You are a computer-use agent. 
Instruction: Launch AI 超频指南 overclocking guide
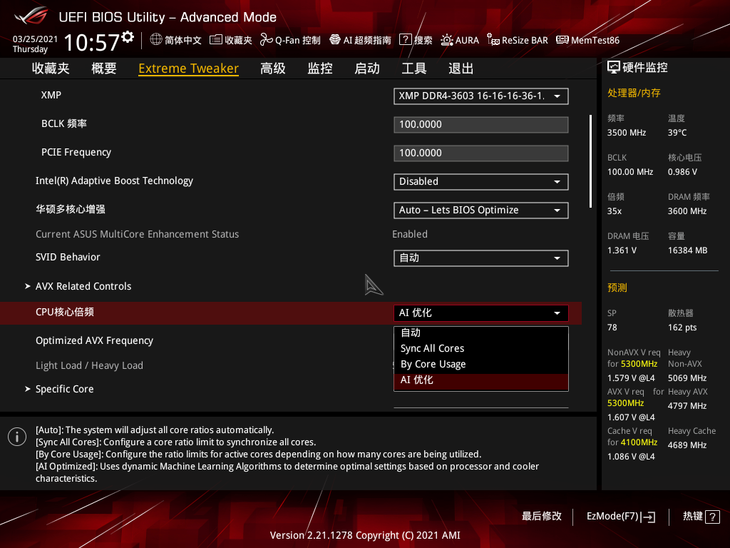(359, 40)
